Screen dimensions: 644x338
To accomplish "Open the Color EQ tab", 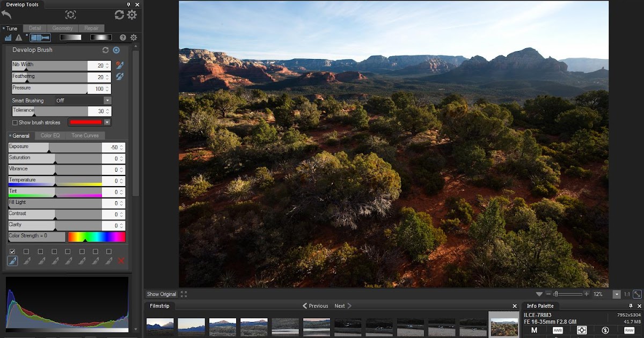I will pos(50,136).
